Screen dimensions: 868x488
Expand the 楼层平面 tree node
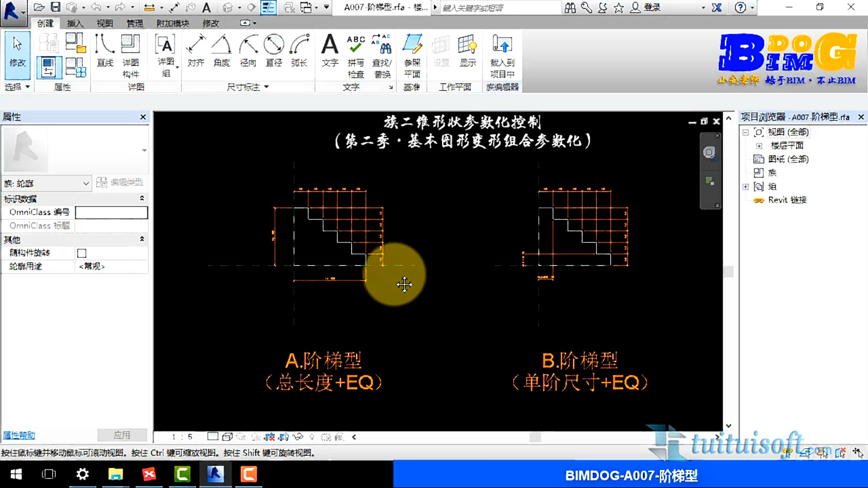[759, 146]
